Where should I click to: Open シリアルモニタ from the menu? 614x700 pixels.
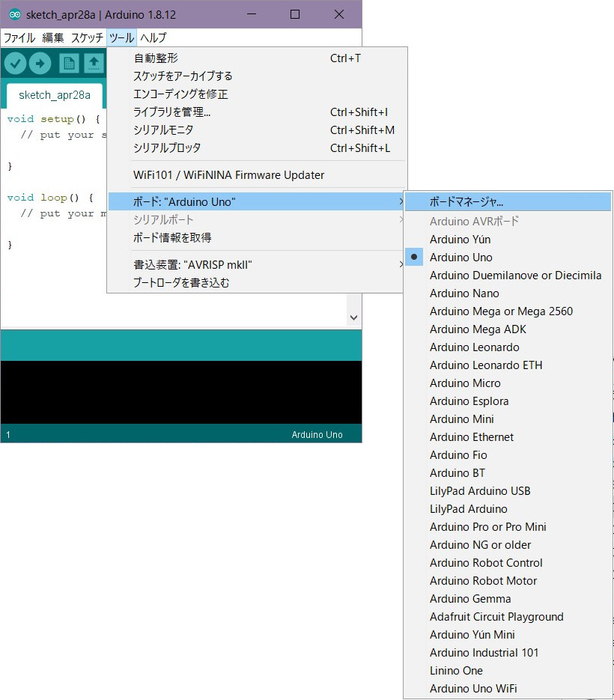point(256,130)
